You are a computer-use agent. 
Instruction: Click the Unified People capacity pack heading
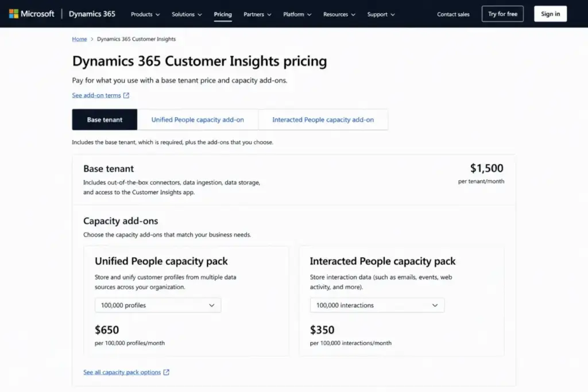(x=161, y=261)
